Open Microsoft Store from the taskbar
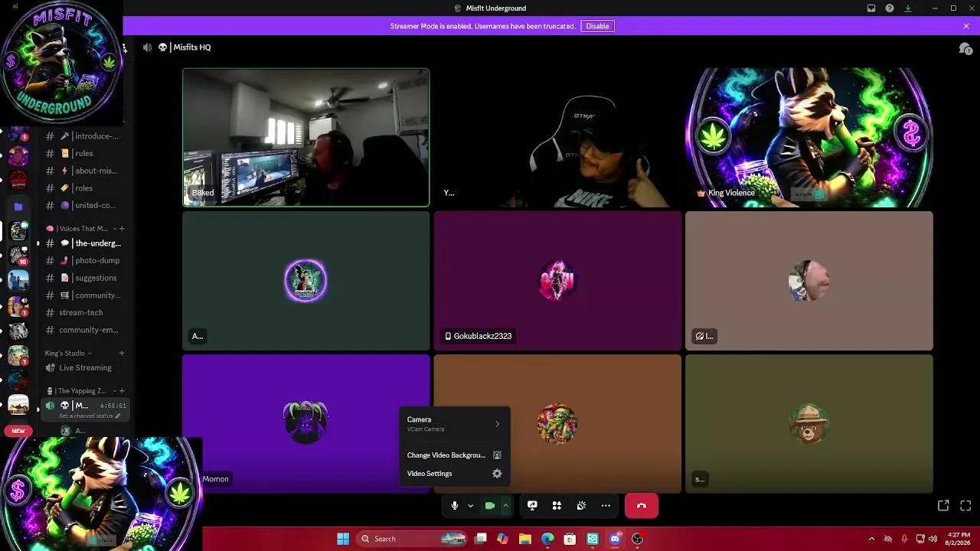 point(570,539)
